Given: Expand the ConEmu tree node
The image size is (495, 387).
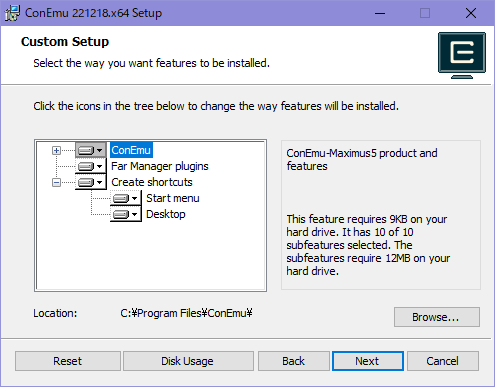Looking at the screenshot, I should tap(56, 151).
